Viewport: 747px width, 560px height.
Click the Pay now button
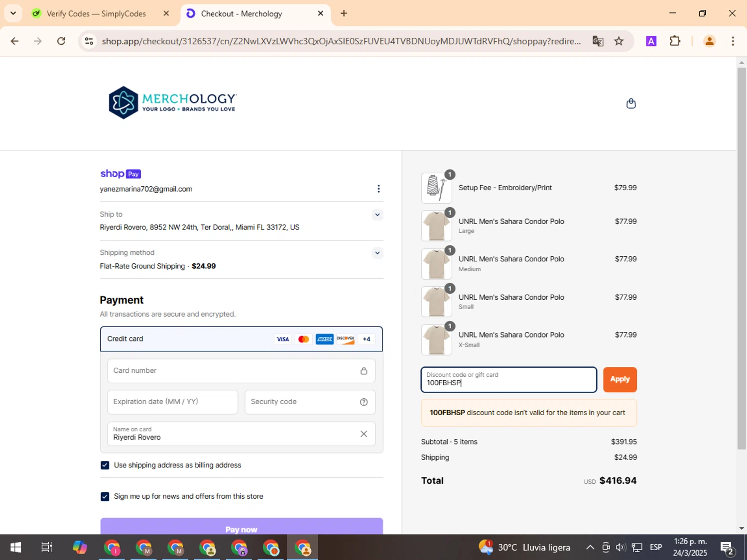[242, 527]
